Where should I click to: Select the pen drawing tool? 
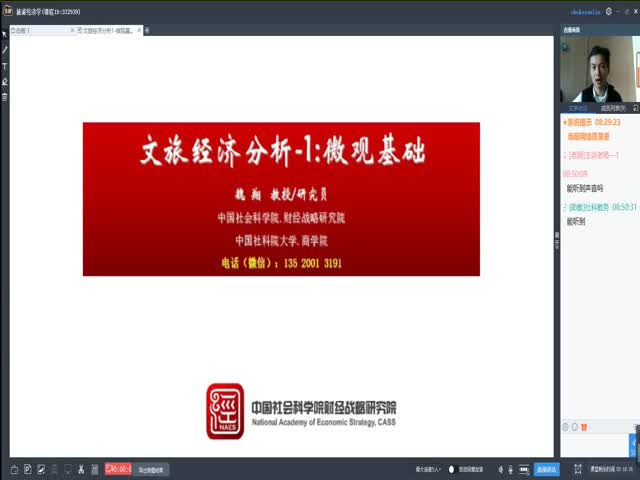click(4, 50)
